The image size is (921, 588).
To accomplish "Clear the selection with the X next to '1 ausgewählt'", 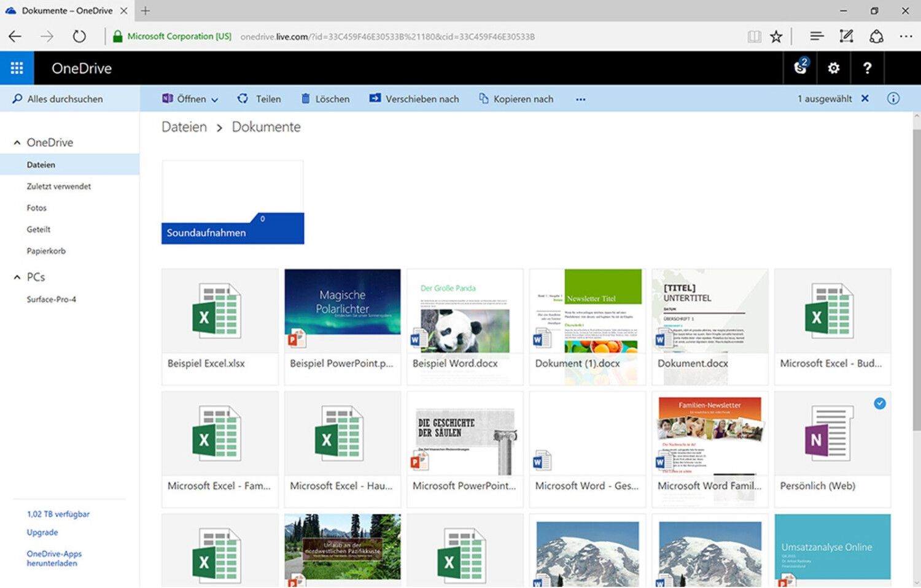I will click(x=865, y=99).
